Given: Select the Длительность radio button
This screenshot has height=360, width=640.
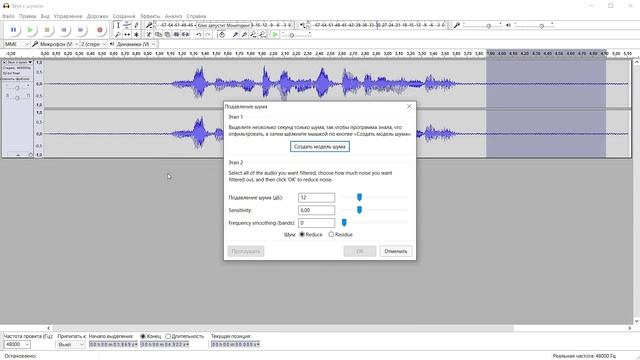Looking at the screenshot, I should click(x=168, y=336).
